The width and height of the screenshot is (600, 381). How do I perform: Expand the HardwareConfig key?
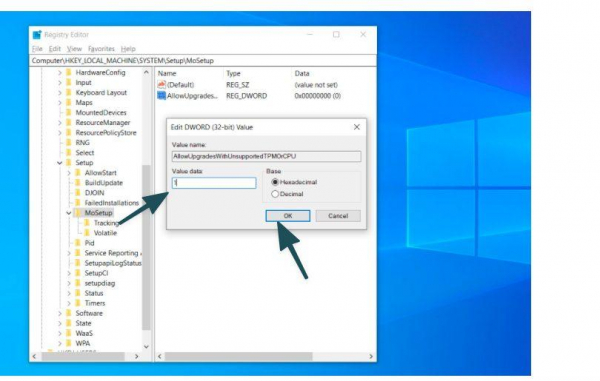(60, 73)
